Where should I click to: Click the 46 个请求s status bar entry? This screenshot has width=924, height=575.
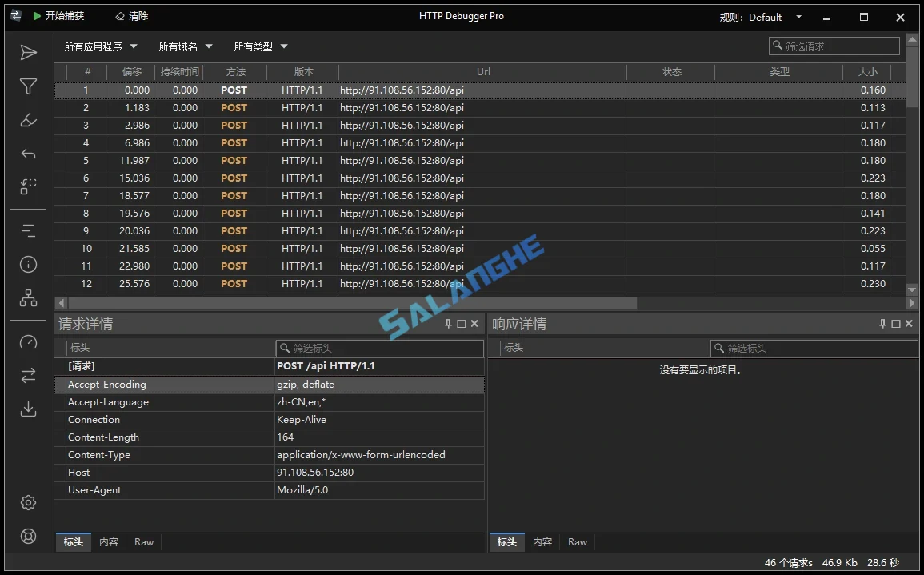point(789,563)
